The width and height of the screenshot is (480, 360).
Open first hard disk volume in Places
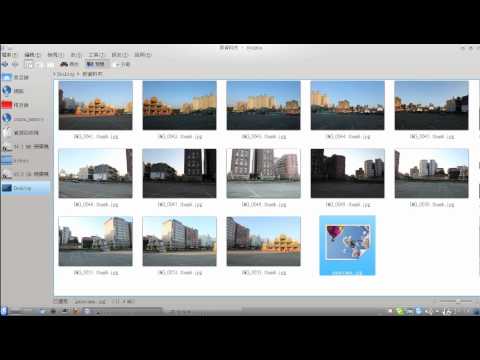tap(26, 147)
